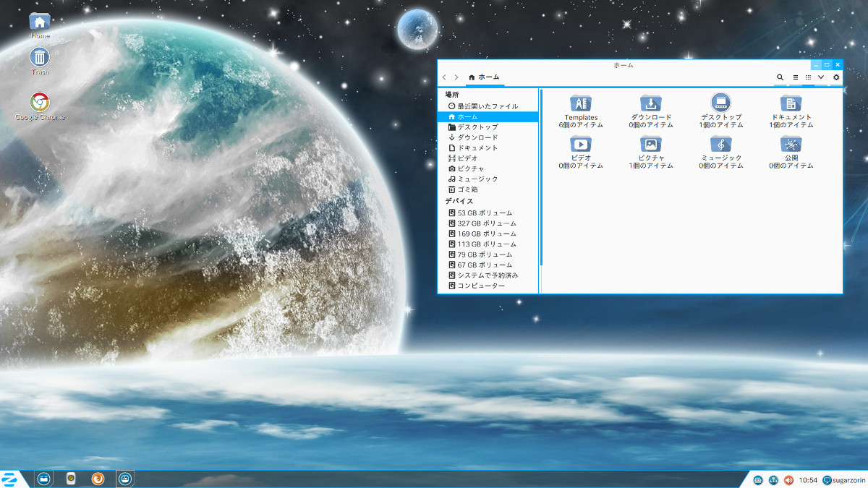Screen dimensions: 868x488
Task: Maximize the ホーム file manager window
Action: click(827, 65)
